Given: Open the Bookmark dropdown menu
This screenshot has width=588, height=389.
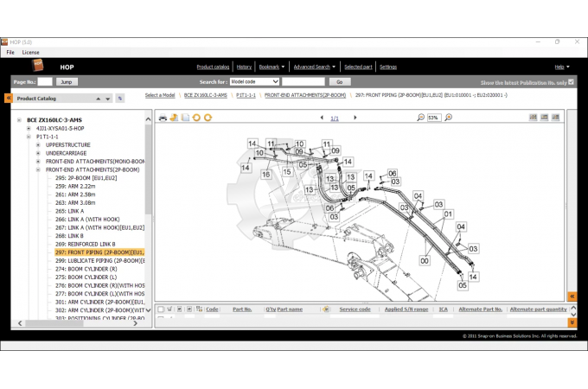Looking at the screenshot, I should 272,67.
